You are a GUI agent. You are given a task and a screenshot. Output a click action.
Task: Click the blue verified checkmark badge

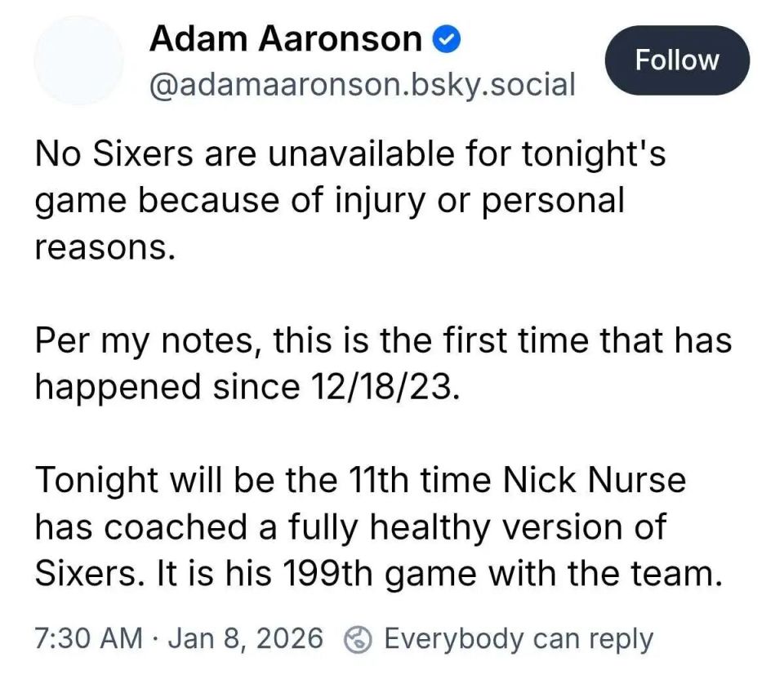point(448,40)
